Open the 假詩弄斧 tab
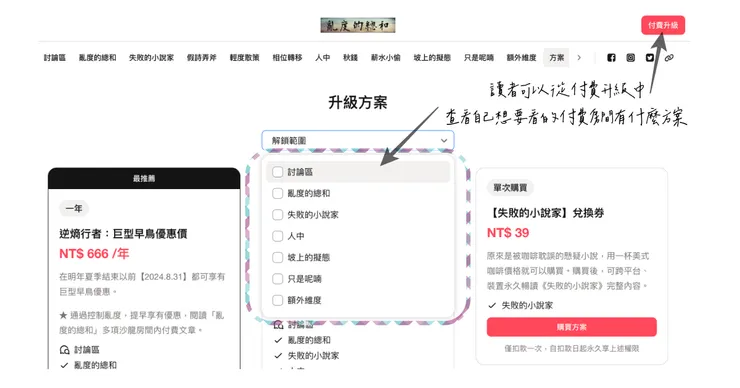Image resolution: width=740 pixels, height=388 pixels. (x=202, y=58)
